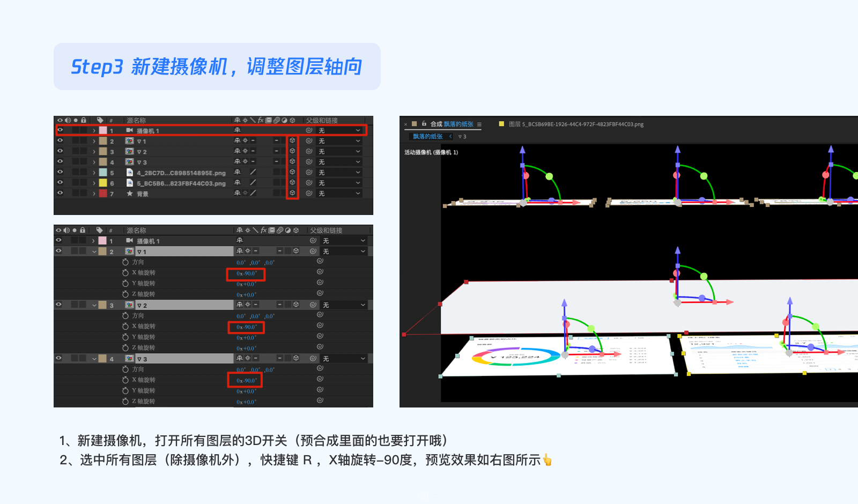Click the file icon beside 5_BC5B6...823FBF44C03.png
The height and width of the screenshot is (504, 858).
click(130, 183)
